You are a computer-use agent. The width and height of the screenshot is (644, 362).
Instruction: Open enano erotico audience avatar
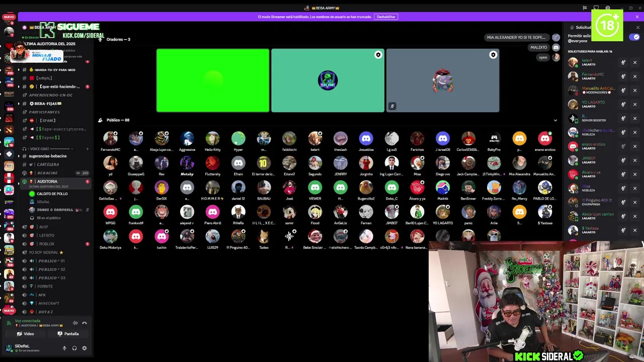pos(545,138)
